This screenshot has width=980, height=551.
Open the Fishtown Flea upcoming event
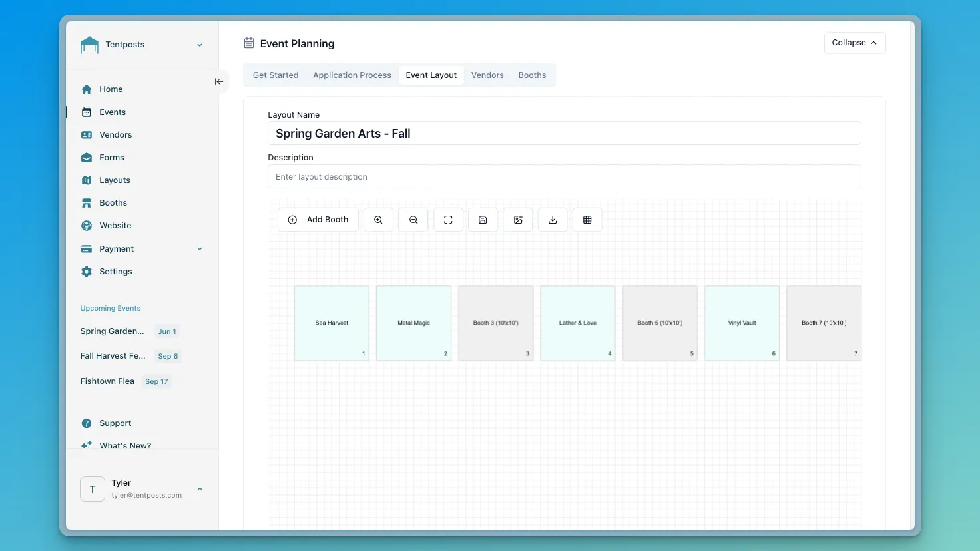(107, 381)
